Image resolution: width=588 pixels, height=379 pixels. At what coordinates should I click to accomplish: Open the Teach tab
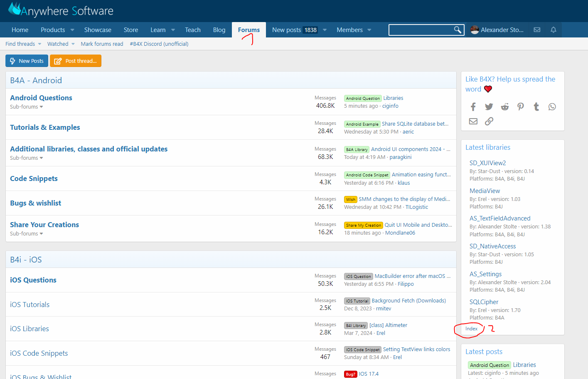(x=193, y=30)
